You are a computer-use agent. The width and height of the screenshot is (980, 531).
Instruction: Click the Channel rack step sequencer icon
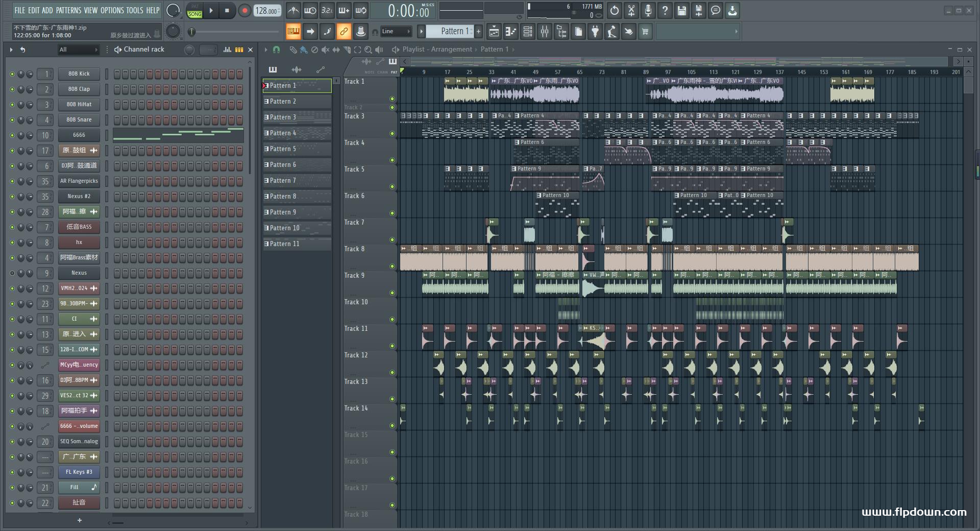point(239,50)
